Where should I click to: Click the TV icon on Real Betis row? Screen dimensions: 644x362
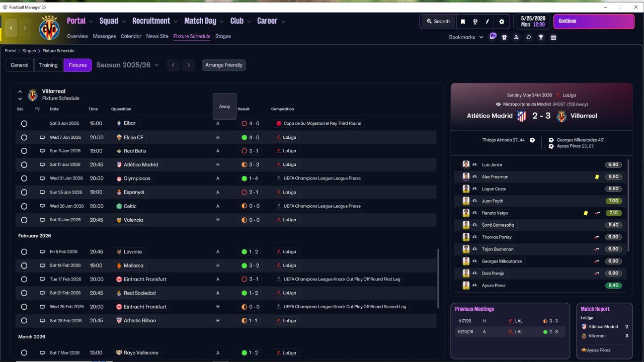(x=42, y=151)
